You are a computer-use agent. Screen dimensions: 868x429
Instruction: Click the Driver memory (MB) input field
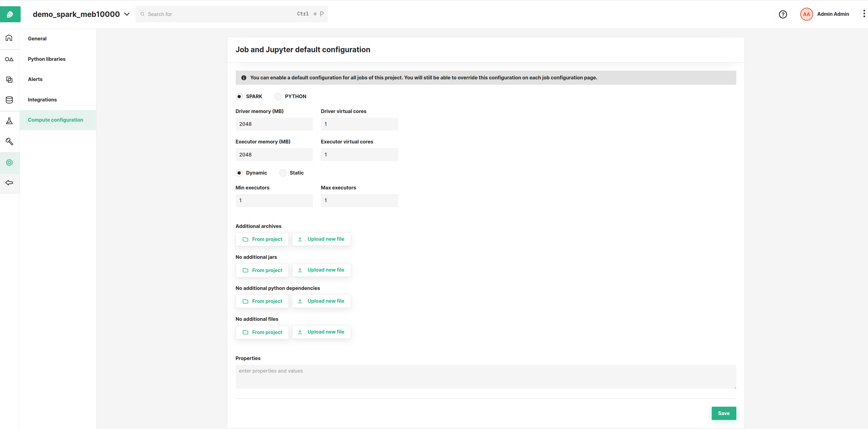[x=274, y=124]
